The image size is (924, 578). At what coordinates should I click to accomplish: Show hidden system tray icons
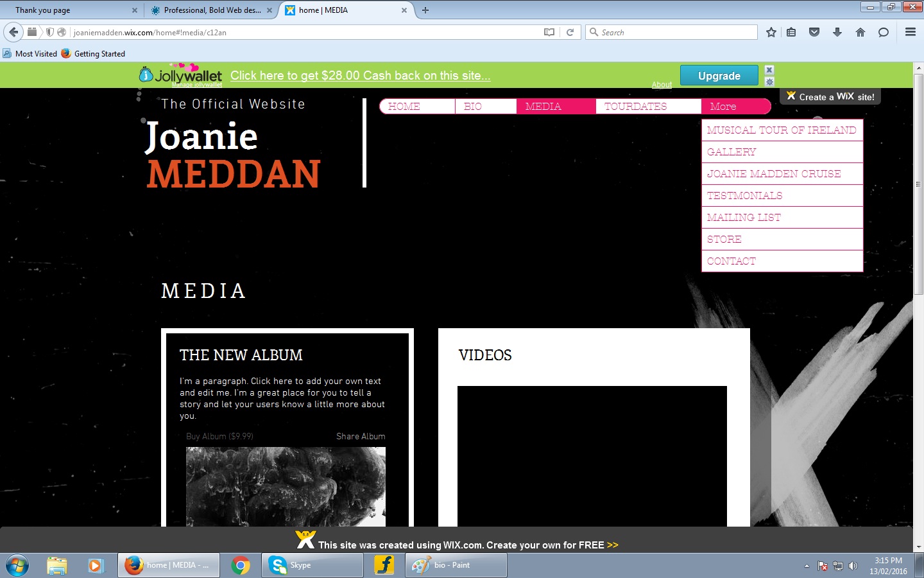807,566
